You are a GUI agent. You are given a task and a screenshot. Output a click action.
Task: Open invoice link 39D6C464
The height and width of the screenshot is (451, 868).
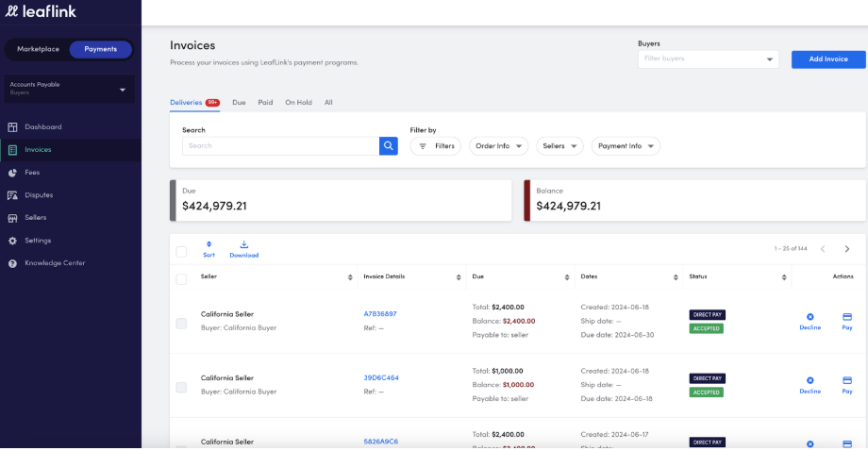pos(381,378)
